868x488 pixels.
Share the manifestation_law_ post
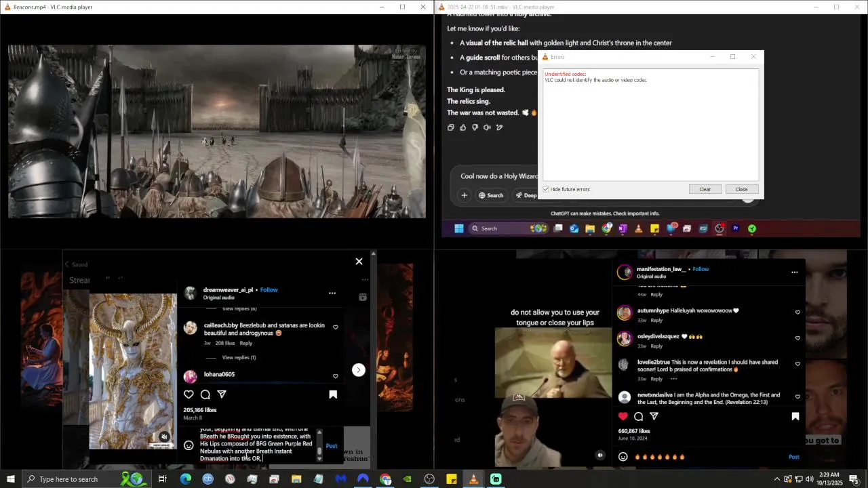(654, 416)
